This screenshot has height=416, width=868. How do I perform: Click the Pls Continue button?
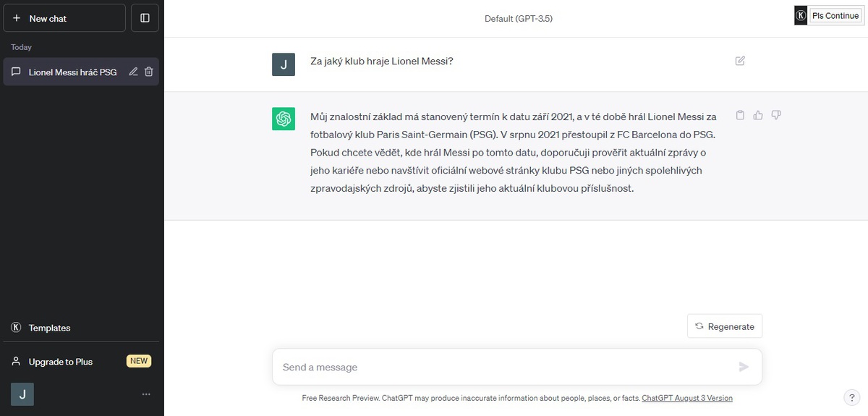(835, 15)
